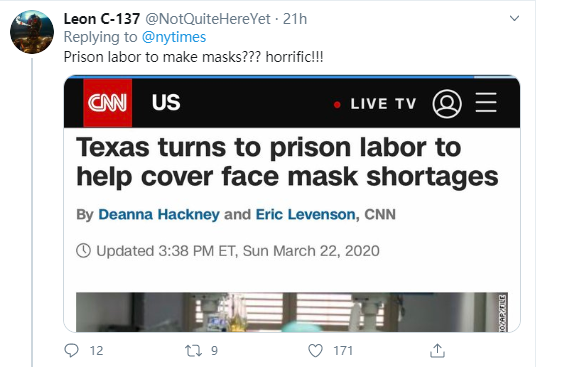Open the CNN hamburger menu icon

coord(486,102)
